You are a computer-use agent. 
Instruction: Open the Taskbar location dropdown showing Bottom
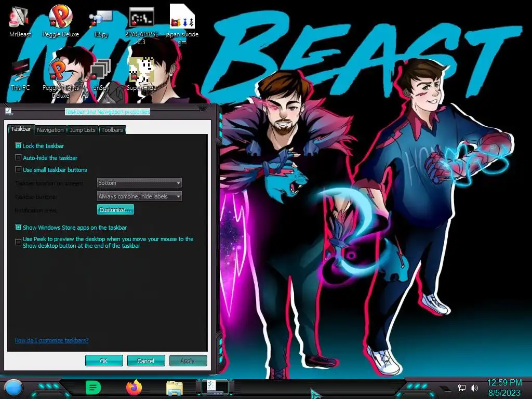[x=139, y=183]
